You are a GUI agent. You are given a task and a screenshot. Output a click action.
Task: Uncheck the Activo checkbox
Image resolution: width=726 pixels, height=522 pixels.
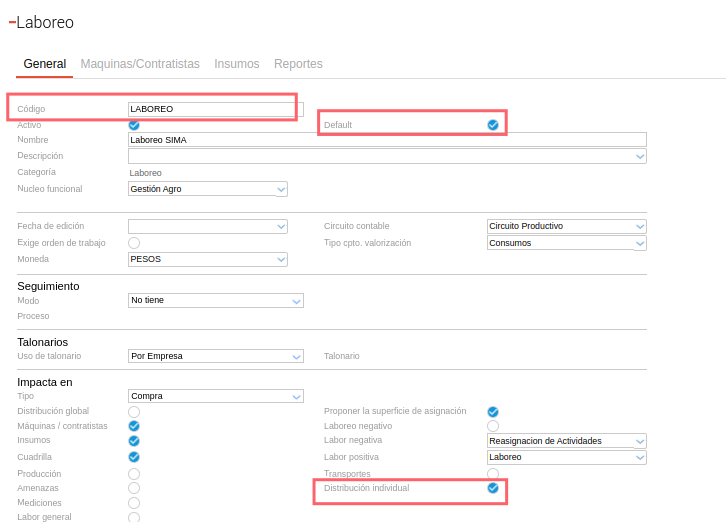point(134,125)
